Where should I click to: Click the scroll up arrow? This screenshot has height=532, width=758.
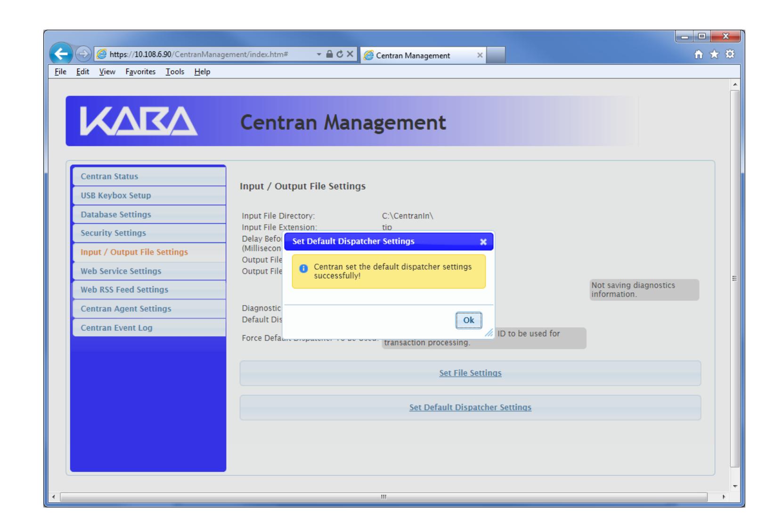(734, 84)
